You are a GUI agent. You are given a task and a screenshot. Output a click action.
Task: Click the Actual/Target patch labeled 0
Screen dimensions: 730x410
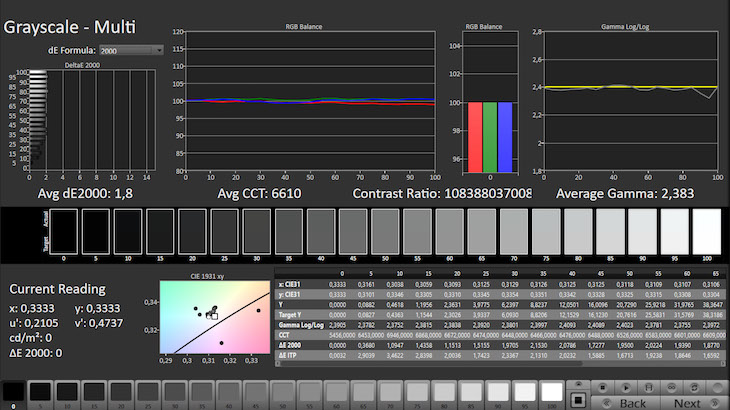(64, 231)
